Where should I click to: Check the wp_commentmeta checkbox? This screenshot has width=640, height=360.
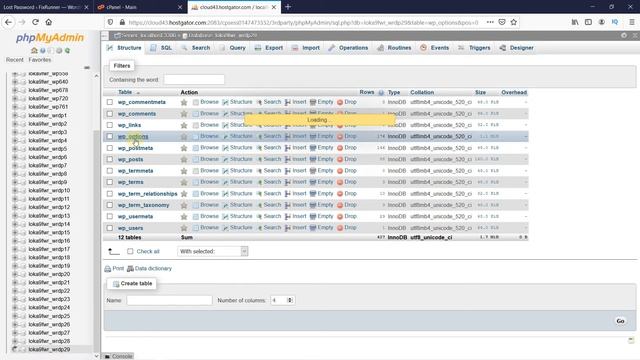coord(110,102)
